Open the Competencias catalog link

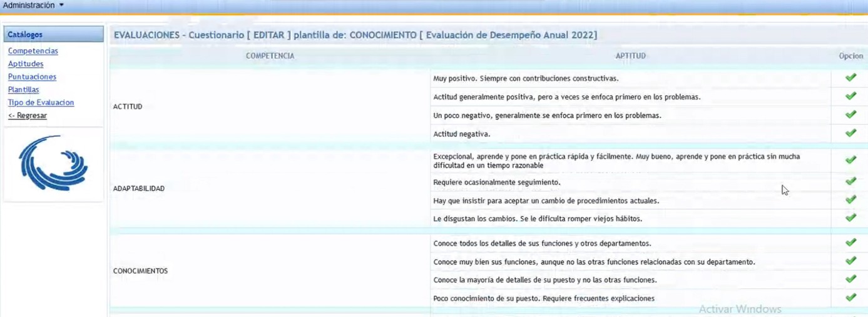(x=33, y=51)
